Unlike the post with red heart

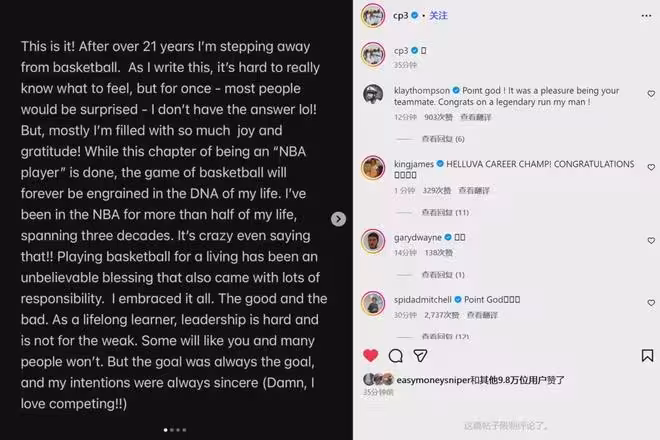click(371, 355)
